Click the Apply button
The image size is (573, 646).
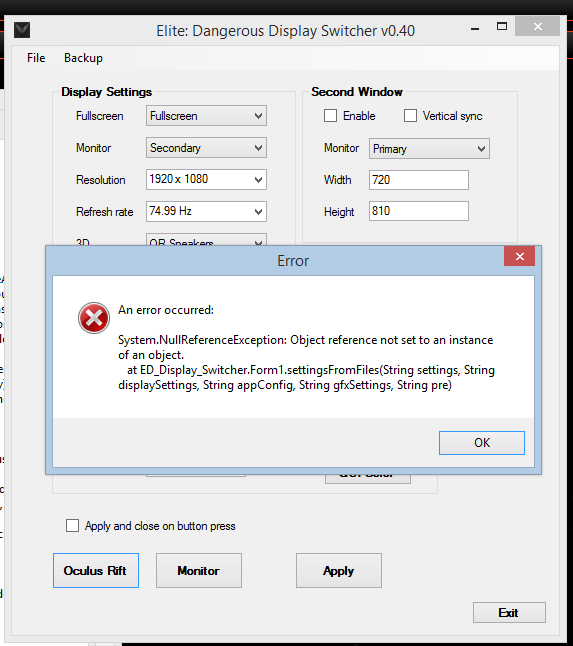pyautogui.click(x=339, y=571)
